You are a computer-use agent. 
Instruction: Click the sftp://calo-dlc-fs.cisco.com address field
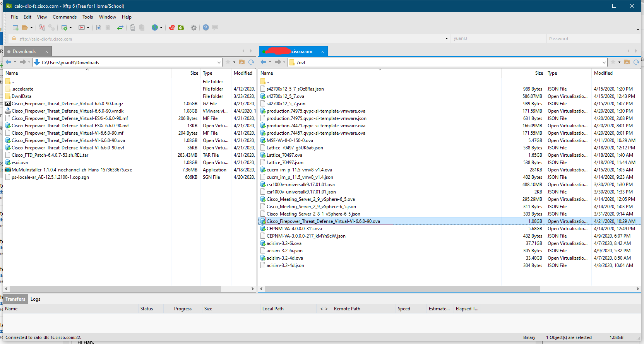coord(228,39)
